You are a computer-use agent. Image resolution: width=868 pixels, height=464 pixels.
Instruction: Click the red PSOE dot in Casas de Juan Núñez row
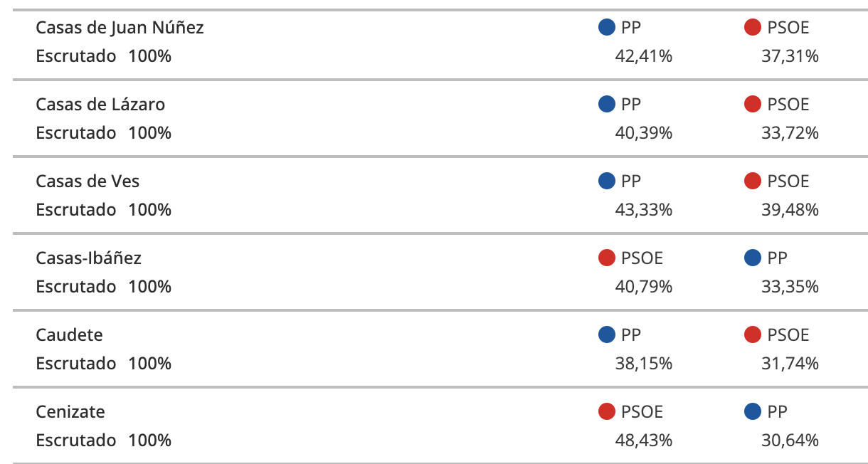pos(753,28)
